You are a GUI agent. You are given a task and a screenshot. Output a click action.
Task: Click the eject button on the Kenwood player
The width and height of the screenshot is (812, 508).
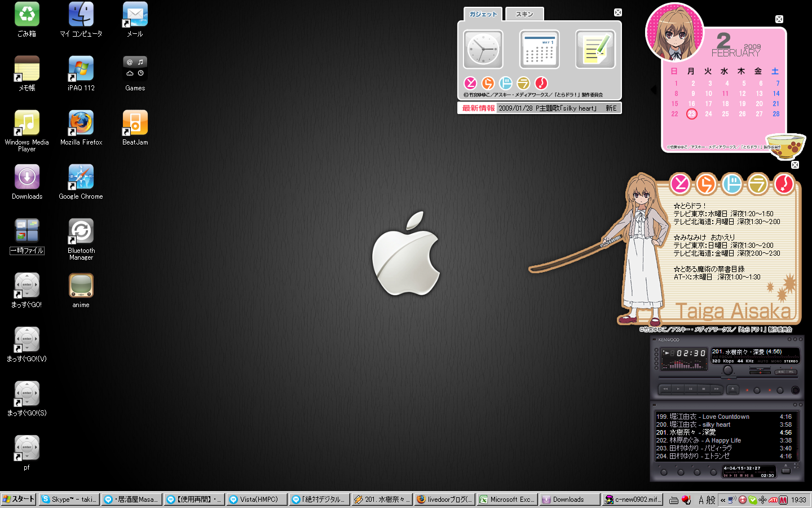pos(732,389)
